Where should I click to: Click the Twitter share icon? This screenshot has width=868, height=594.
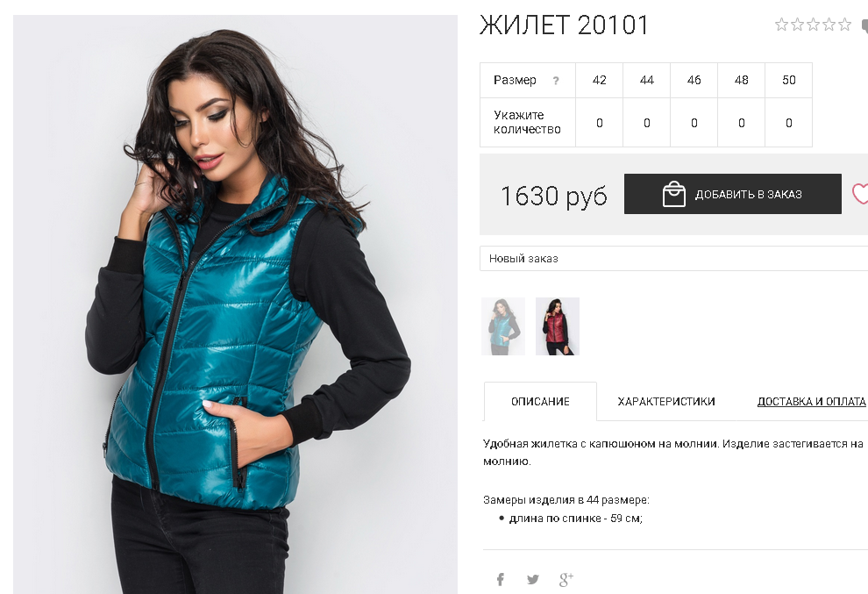(532, 580)
